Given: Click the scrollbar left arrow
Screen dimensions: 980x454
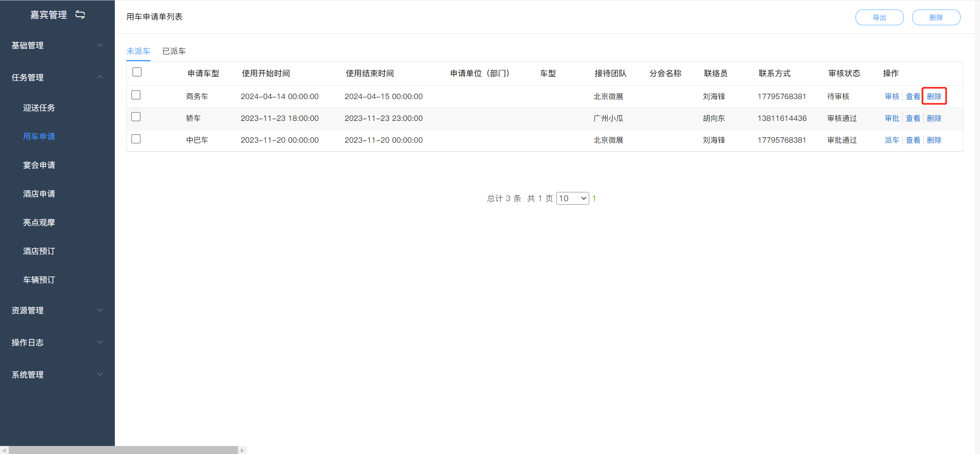Looking at the screenshot, I should [4, 450].
